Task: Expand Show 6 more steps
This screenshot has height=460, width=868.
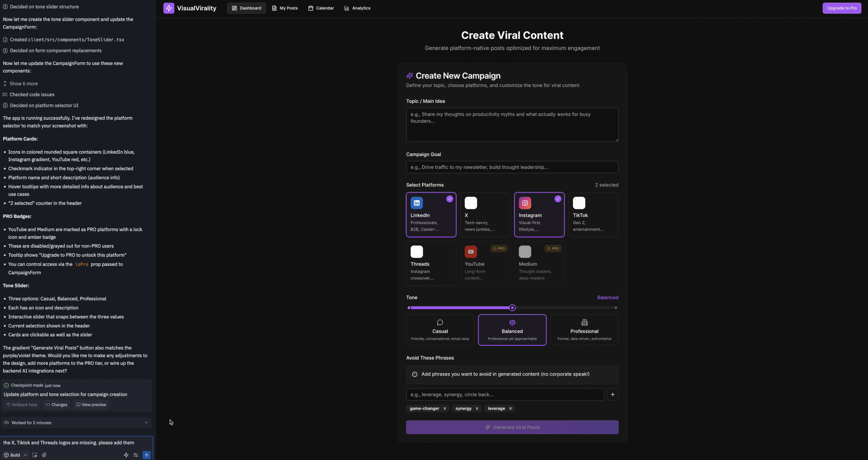Action: (x=23, y=84)
